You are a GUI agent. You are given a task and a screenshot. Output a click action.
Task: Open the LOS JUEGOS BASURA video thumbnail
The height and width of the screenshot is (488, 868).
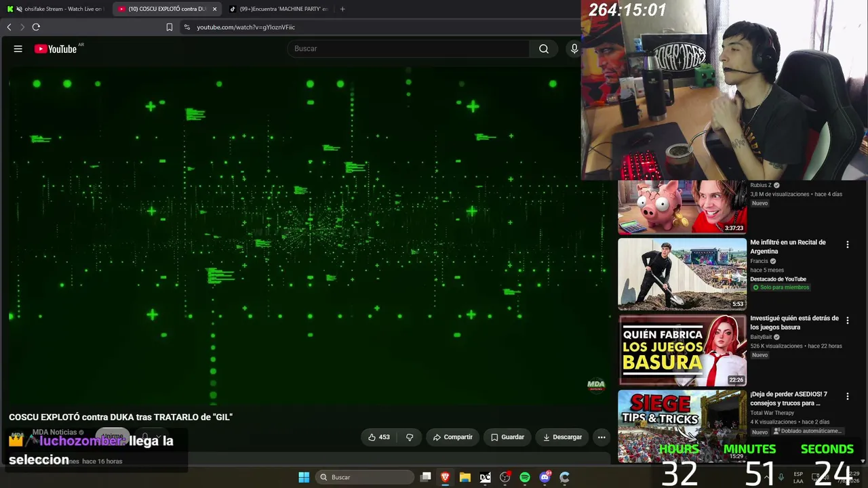pyautogui.click(x=682, y=350)
